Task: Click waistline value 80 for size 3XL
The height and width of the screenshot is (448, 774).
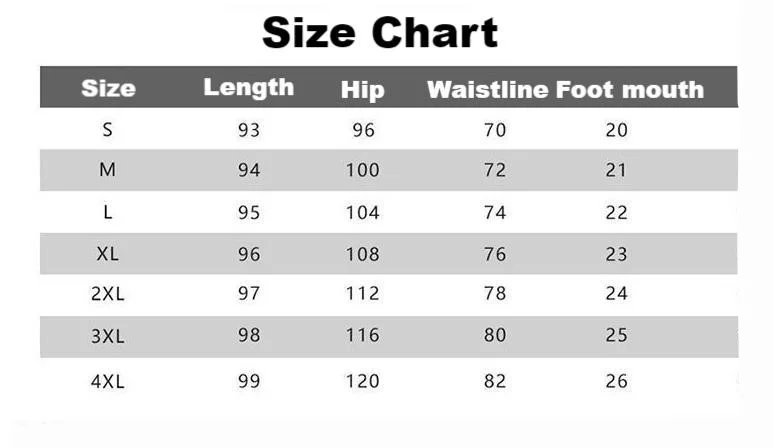Action: pyautogui.click(x=495, y=337)
